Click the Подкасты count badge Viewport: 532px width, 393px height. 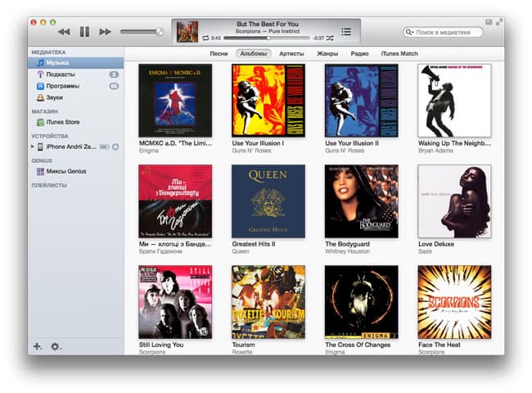click(114, 75)
